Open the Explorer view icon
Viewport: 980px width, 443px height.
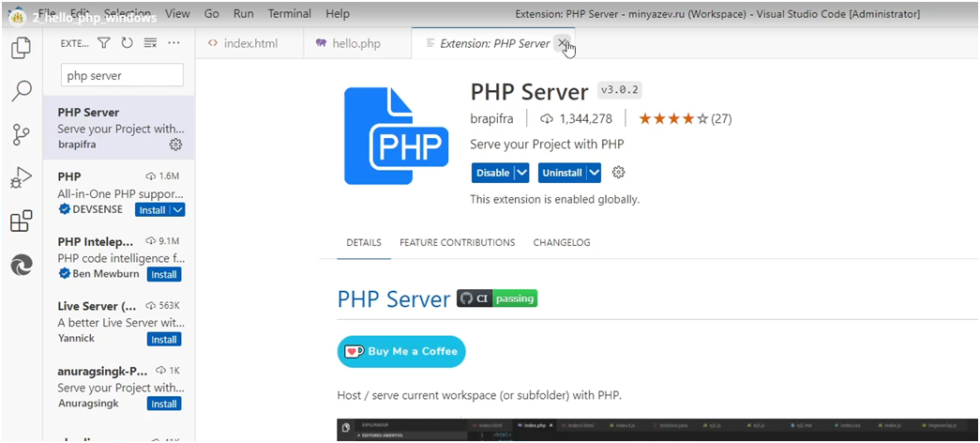pyautogui.click(x=22, y=48)
